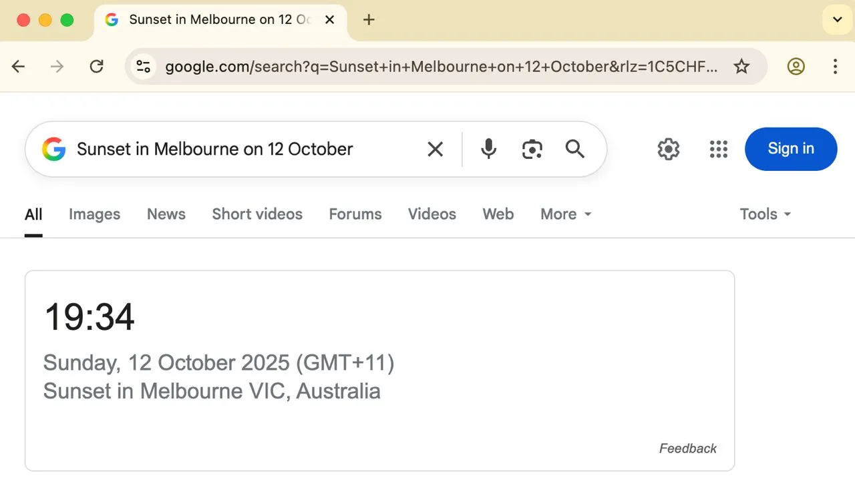Open Google Lens image search

[532, 149]
